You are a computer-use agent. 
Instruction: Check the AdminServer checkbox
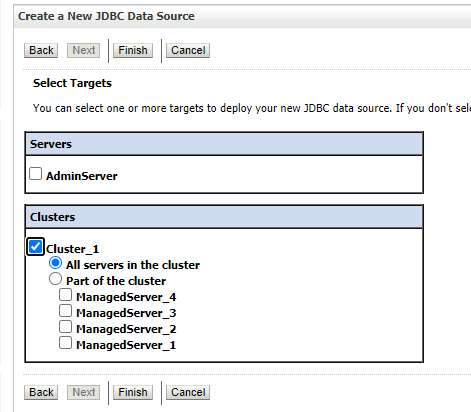pyautogui.click(x=35, y=174)
